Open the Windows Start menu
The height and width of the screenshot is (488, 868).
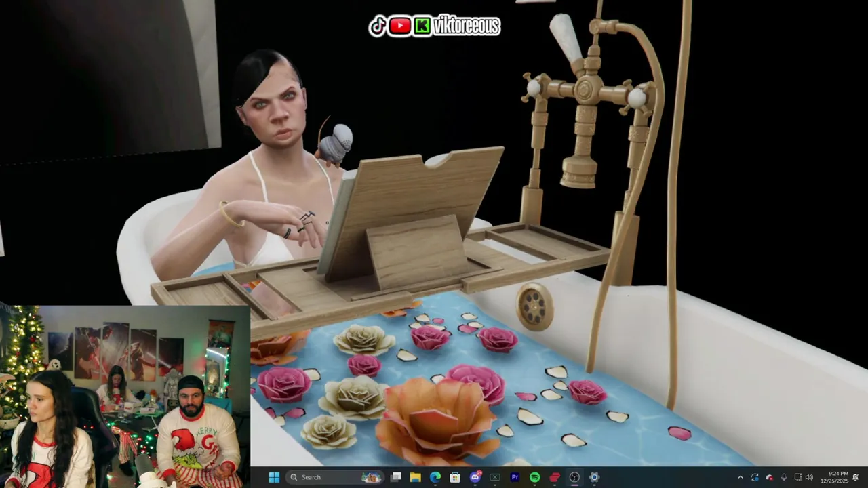(x=274, y=477)
